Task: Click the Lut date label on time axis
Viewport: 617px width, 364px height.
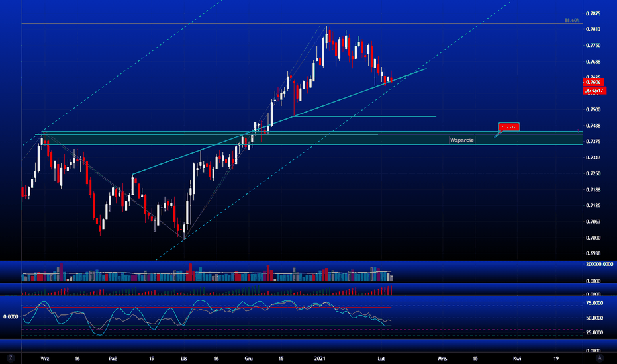Action: 381,359
